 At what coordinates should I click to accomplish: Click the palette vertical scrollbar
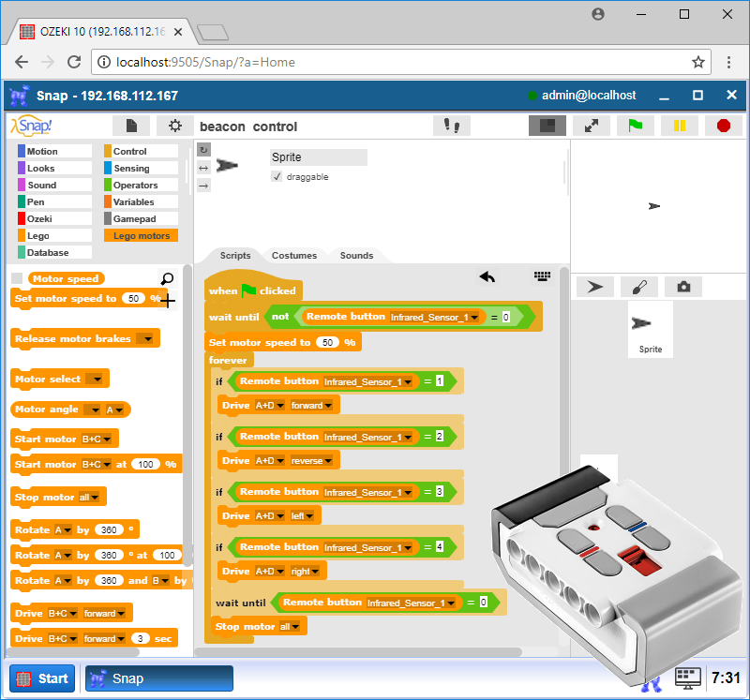coord(187,416)
